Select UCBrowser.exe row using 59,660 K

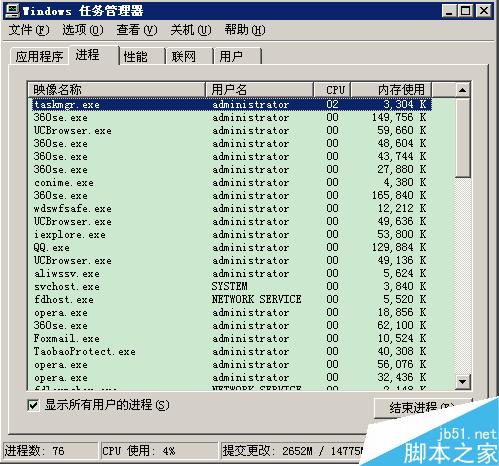click(232, 131)
